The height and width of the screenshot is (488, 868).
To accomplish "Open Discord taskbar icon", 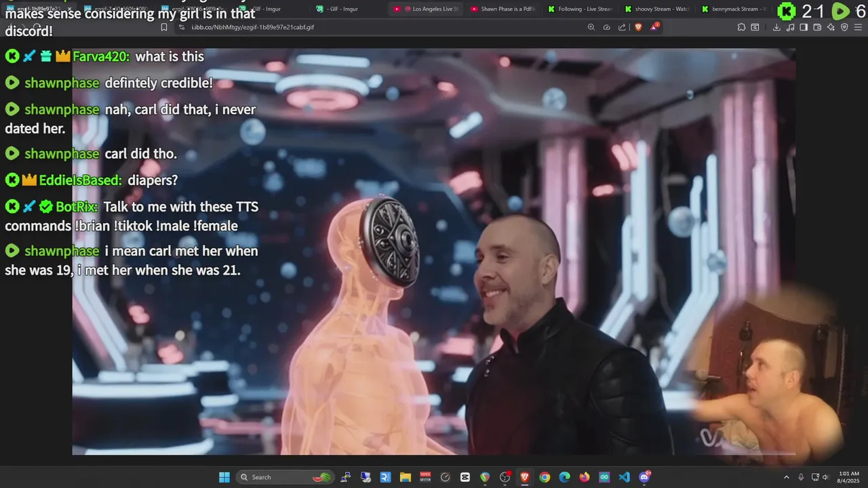I will click(x=644, y=477).
